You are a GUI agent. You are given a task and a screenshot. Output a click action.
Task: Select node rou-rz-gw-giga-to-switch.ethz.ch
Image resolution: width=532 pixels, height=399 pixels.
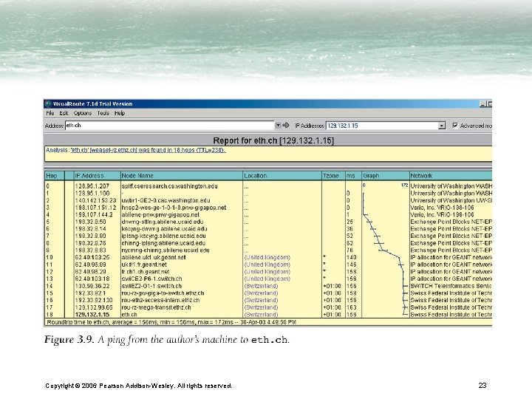tap(163, 293)
